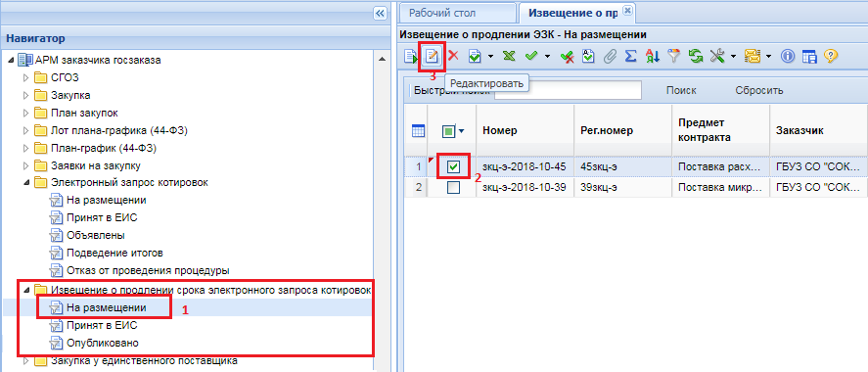Viewport: 868px width, 372px height.
Task: Collapse the Извещение о продлении срока folder
Action: [26, 289]
